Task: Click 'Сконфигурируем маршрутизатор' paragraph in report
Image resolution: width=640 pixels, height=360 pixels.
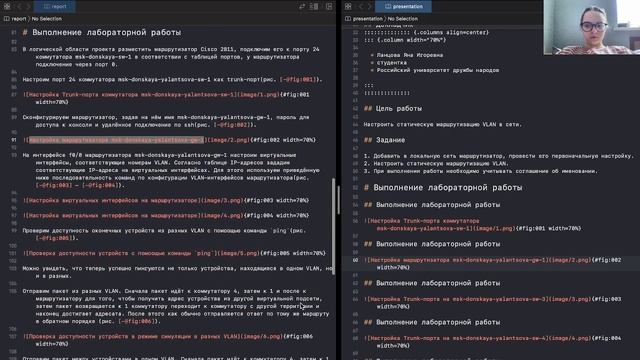Action: click(166, 121)
